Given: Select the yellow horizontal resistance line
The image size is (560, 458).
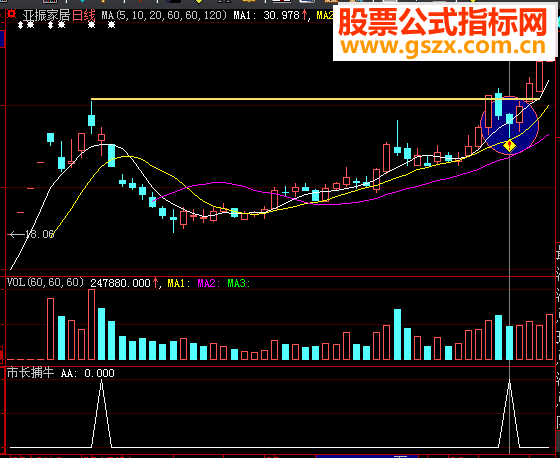Looking at the screenshot, I should (x=316, y=99).
